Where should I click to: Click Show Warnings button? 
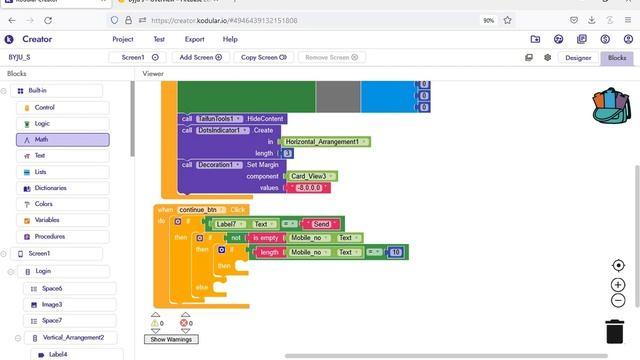tap(171, 339)
